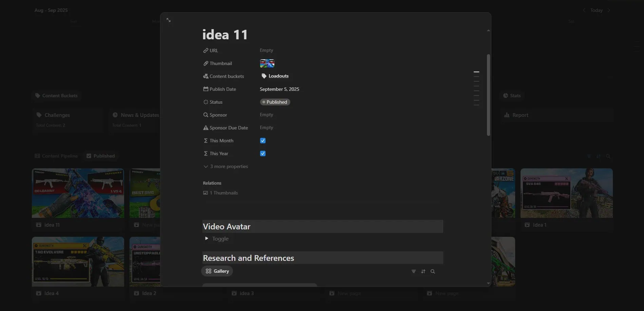
Task: Expand the Toggle block under Video Avatar
Action: (207, 239)
